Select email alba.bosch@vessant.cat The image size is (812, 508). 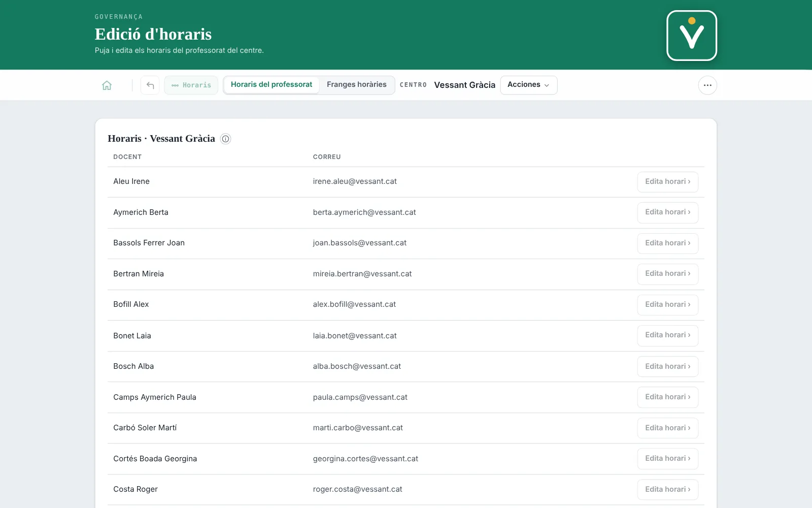[357, 366]
